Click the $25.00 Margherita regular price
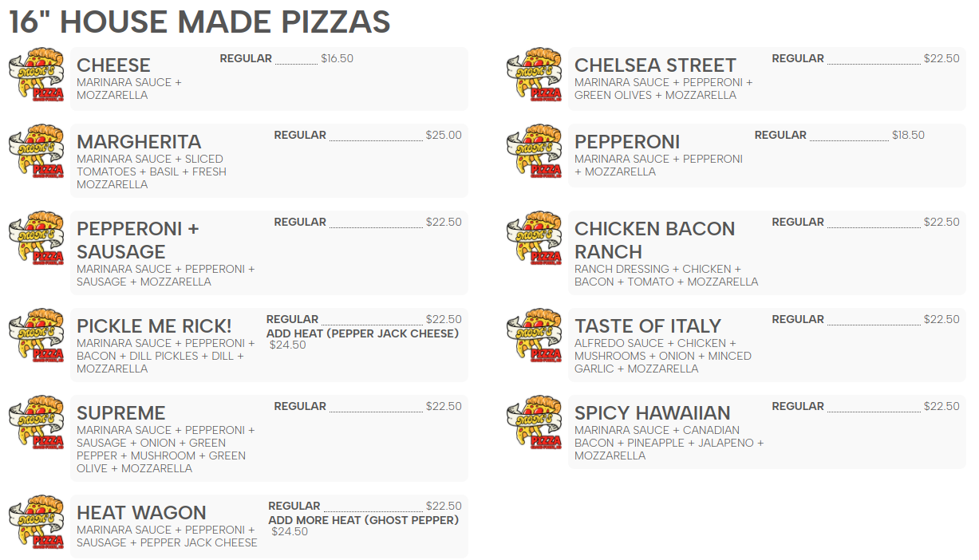Image resolution: width=979 pixels, height=560 pixels. 444,135
